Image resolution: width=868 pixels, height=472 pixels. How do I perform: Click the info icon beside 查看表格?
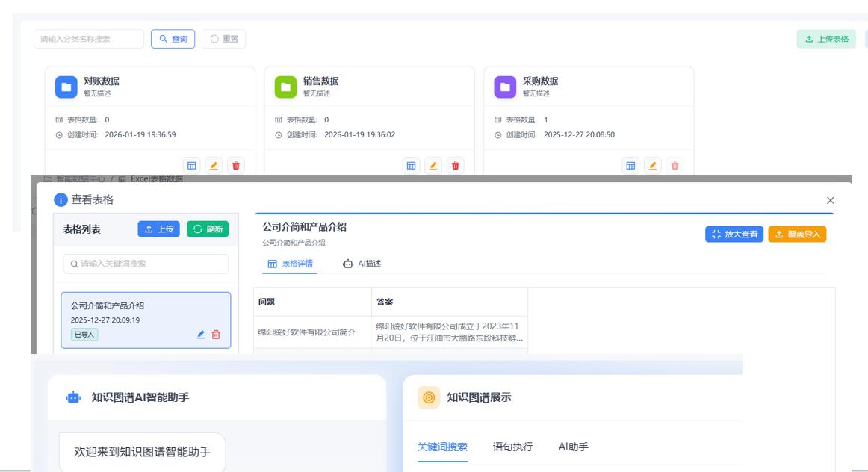point(61,199)
